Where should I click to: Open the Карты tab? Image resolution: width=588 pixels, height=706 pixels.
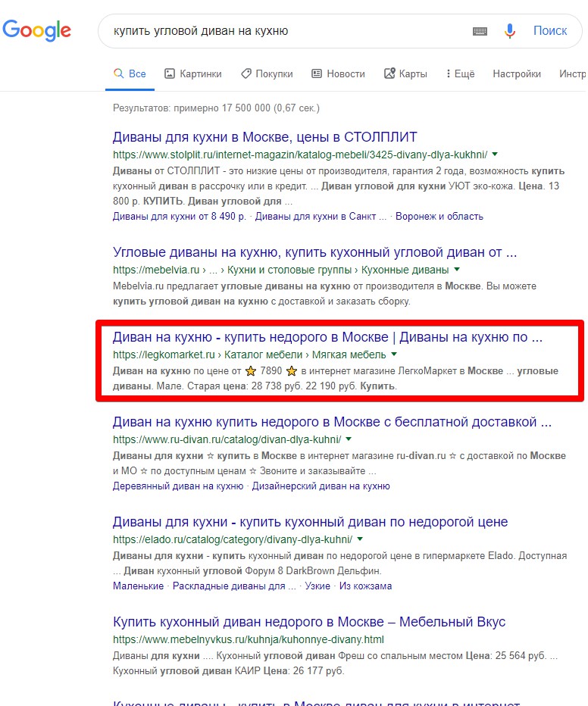click(405, 73)
